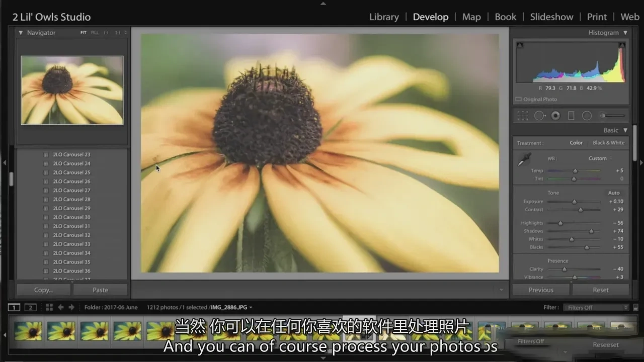
Task: Apply the 2LO Carousel 30 preset
Action: point(72,217)
